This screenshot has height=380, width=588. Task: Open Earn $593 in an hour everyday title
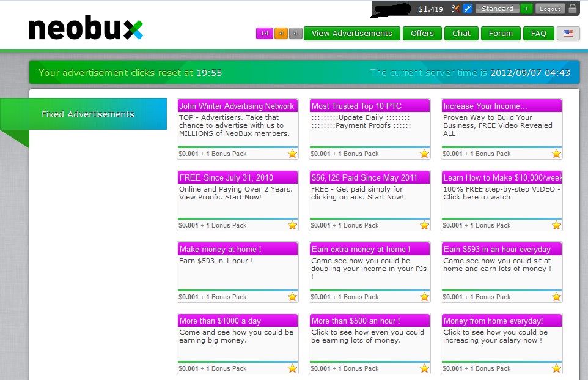[497, 249]
